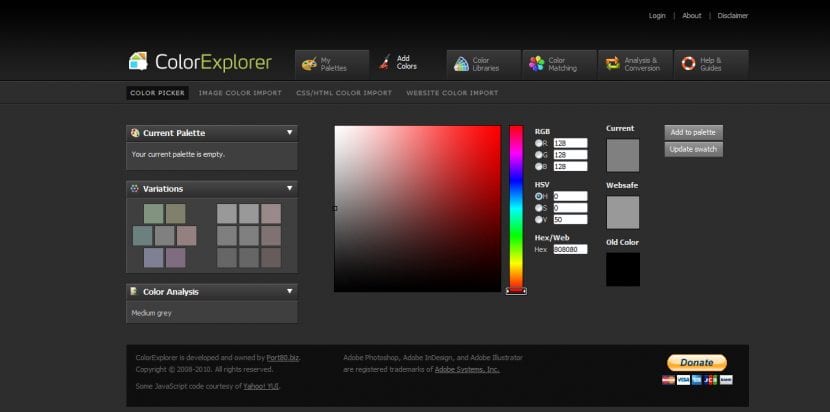Select the R radio button in RGB

(x=539, y=143)
